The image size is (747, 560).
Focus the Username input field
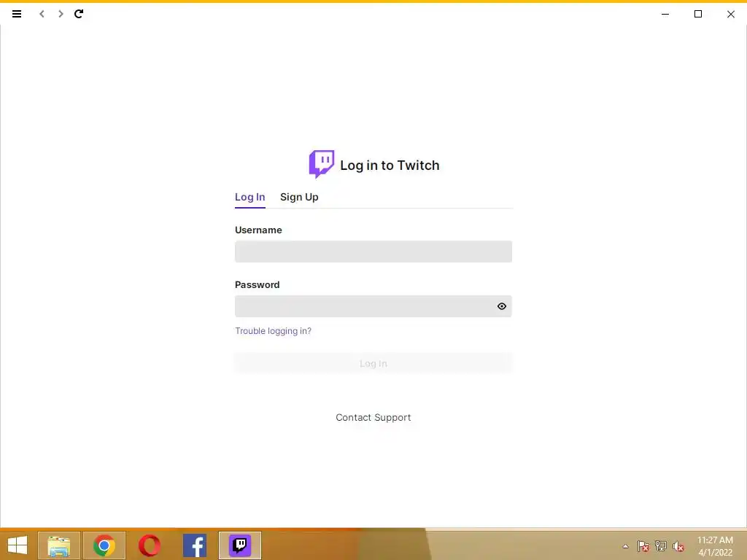pyautogui.click(x=373, y=252)
